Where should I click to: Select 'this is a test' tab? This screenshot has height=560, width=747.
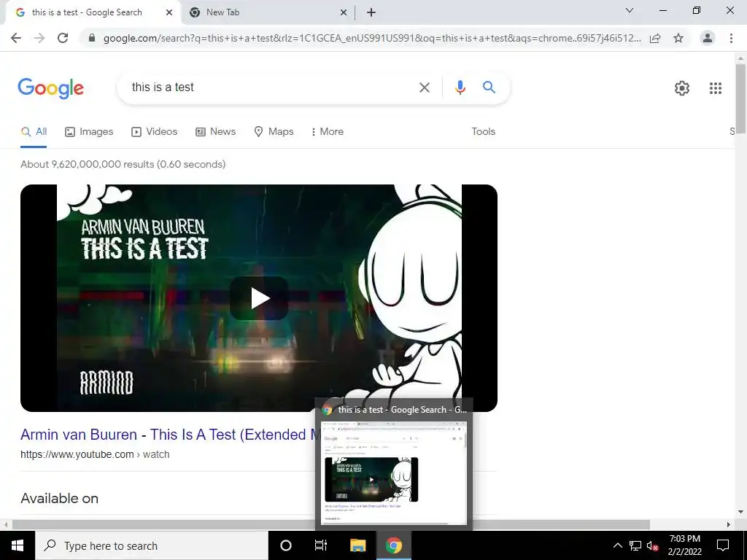point(93,13)
